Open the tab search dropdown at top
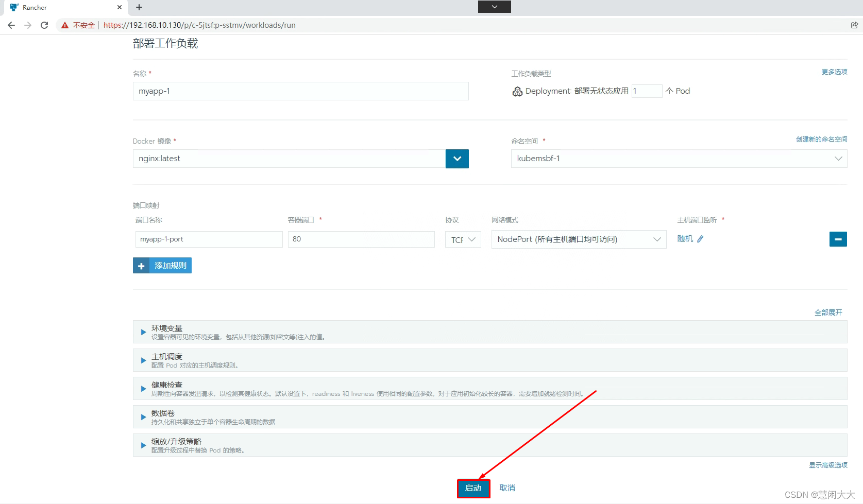Image resolution: width=863 pixels, height=504 pixels. 495,7
